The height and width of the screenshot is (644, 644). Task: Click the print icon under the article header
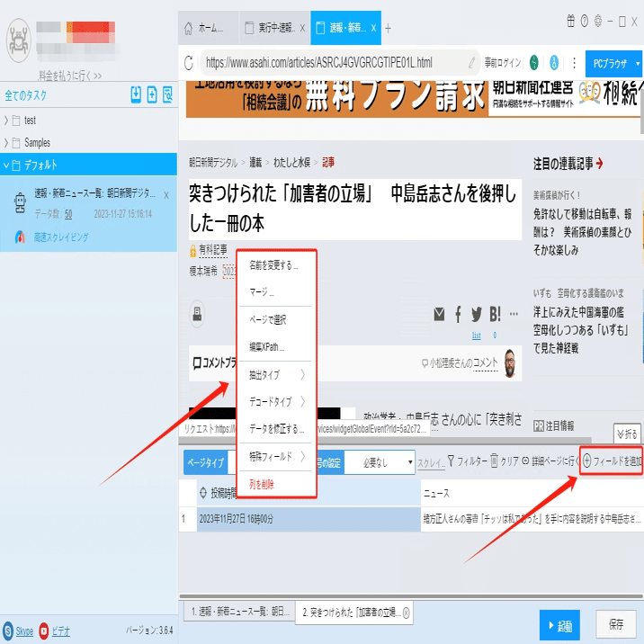pos(197,314)
